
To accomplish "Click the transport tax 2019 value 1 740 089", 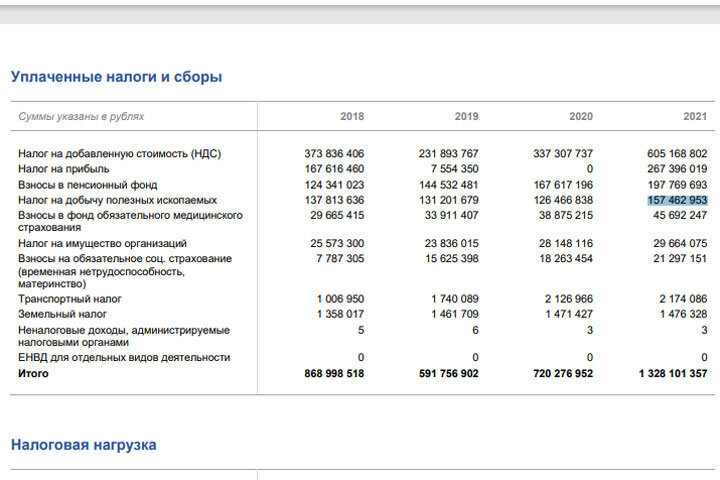I will 455,299.
